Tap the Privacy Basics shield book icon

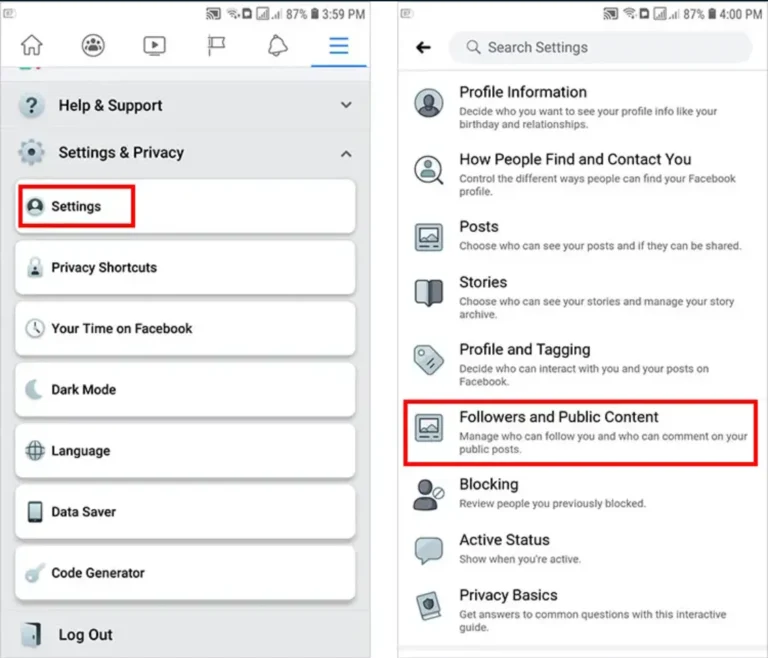[429, 606]
